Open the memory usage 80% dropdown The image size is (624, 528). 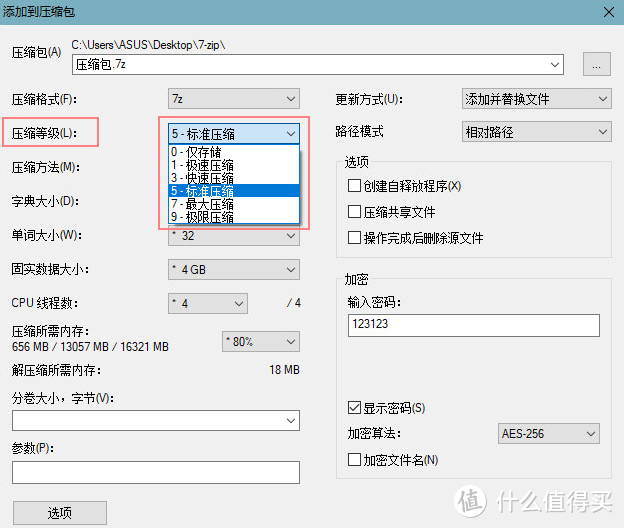point(261,341)
